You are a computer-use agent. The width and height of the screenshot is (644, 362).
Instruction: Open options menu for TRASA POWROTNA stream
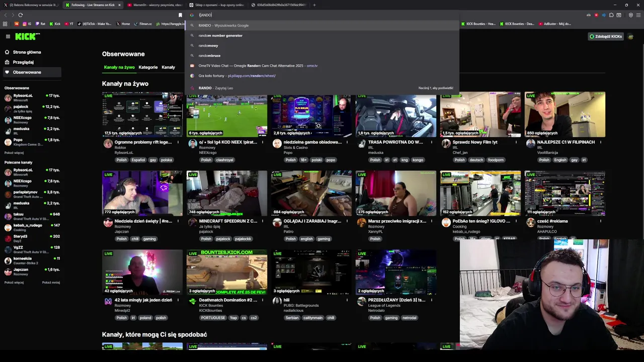(431, 142)
